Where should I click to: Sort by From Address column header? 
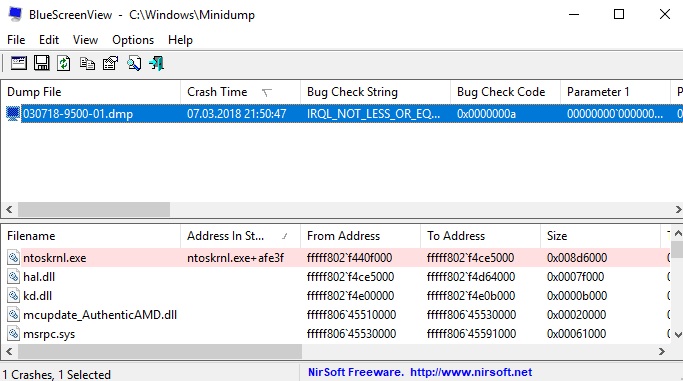(360, 236)
